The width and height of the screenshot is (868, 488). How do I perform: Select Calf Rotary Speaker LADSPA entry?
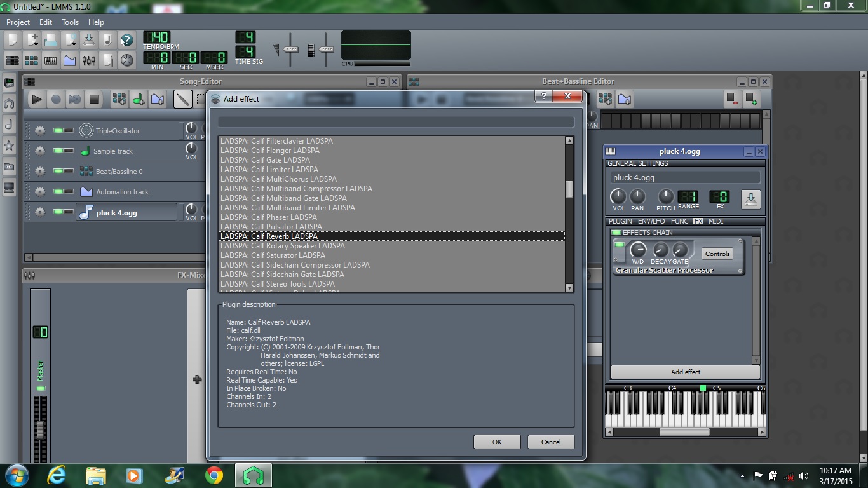[391, 245]
